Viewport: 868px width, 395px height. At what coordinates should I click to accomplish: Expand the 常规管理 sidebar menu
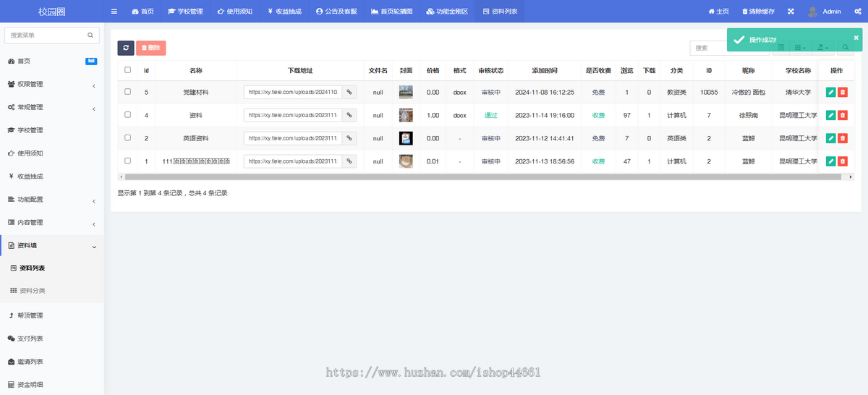pyautogui.click(x=52, y=107)
